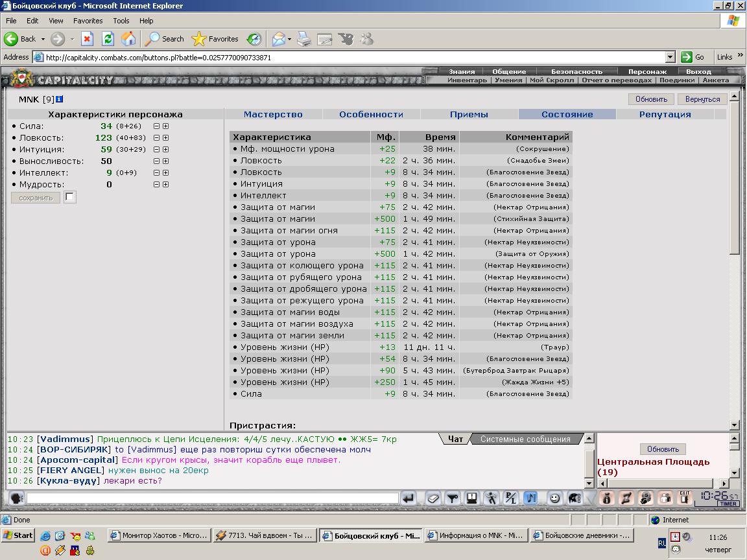Open the browser Search magnifier
The width and height of the screenshot is (747, 560).
(152, 39)
